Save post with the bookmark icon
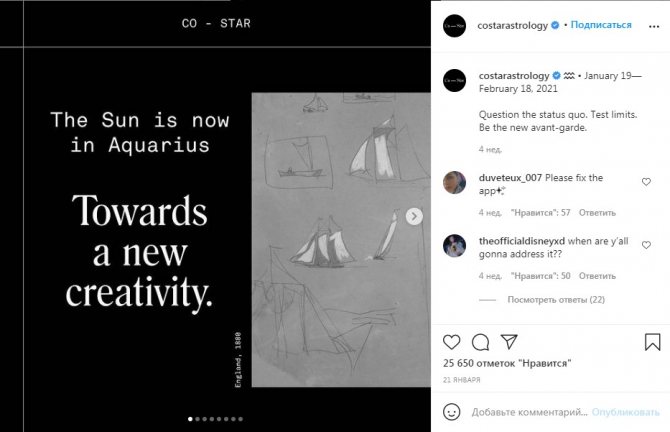The width and height of the screenshot is (670, 432). 652,342
